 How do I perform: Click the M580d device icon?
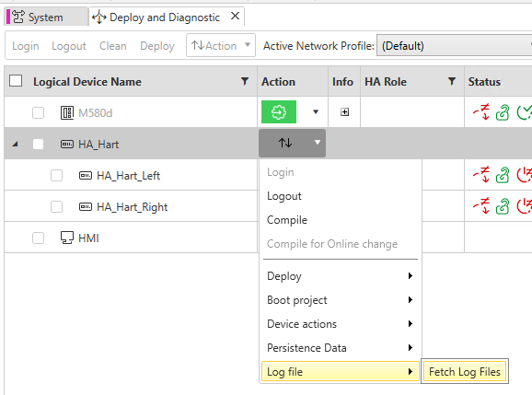pyautogui.click(x=67, y=112)
